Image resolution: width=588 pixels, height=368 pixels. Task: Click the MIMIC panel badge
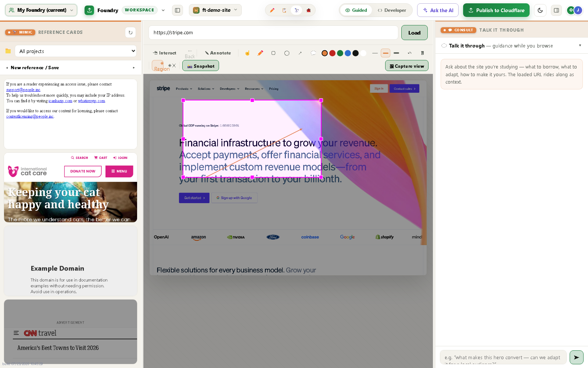pos(21,32)
